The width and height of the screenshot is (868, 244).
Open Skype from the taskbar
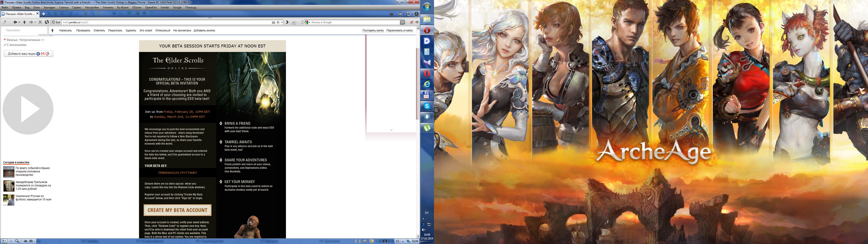[427, 106]
